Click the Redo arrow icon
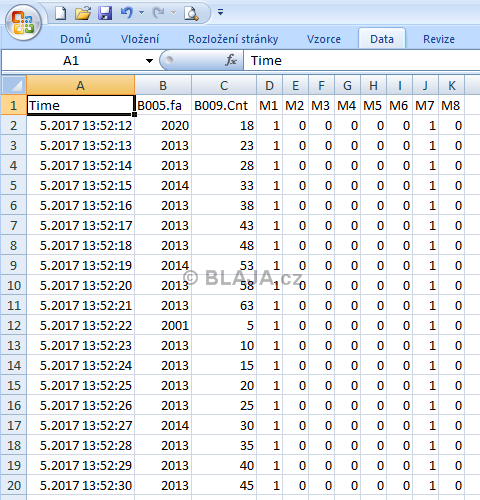This screenshot has width=480, height=500. (x=159, y=13)
